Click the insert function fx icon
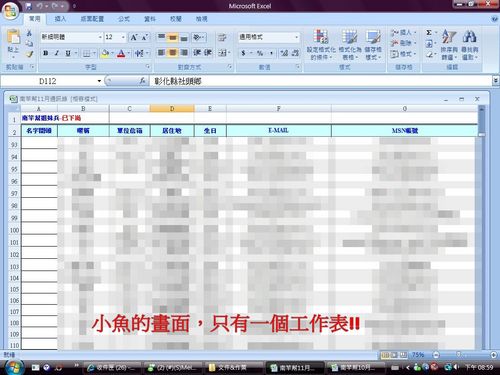Screen dimensions: 500x375 [x=142, y=81]
